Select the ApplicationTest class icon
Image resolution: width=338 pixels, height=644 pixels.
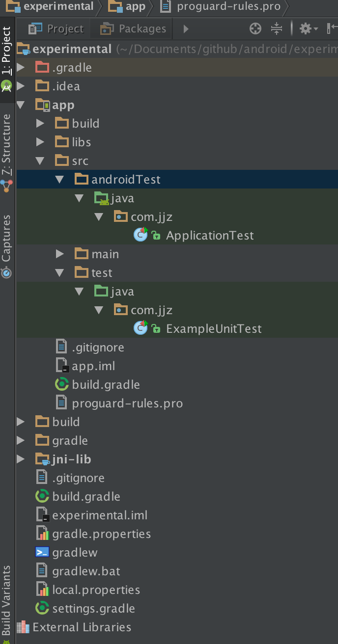pyautogui.click(x=141, y=235)
